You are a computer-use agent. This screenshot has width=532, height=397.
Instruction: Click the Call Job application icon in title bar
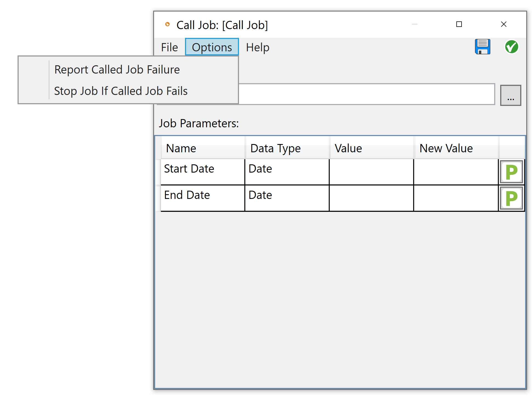(167, 24)
